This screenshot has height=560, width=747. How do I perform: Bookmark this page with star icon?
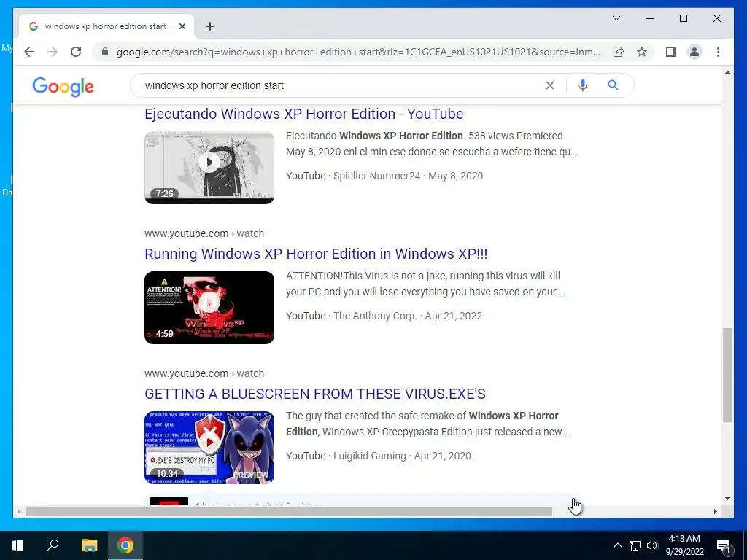pyautogui.click(x=642, y=52)
